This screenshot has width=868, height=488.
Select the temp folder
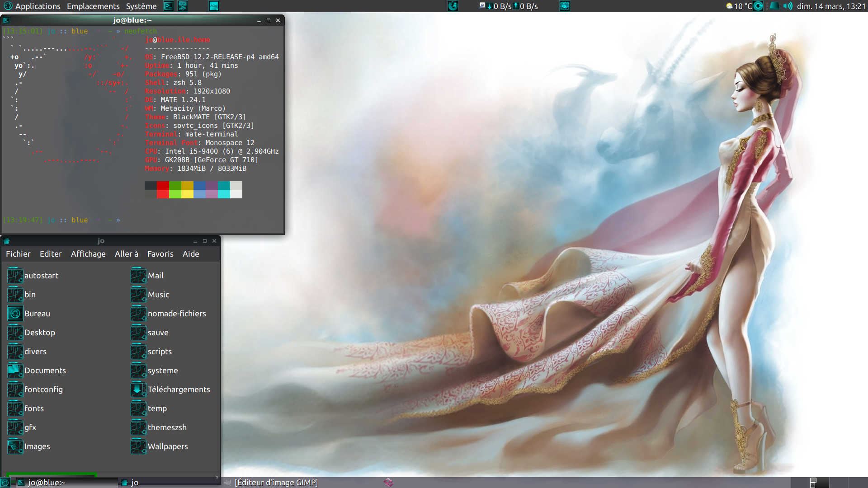point(149,408)
